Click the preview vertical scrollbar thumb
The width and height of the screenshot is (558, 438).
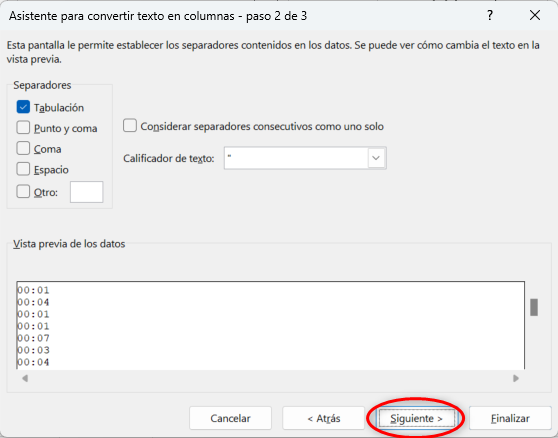pos(534,307)
